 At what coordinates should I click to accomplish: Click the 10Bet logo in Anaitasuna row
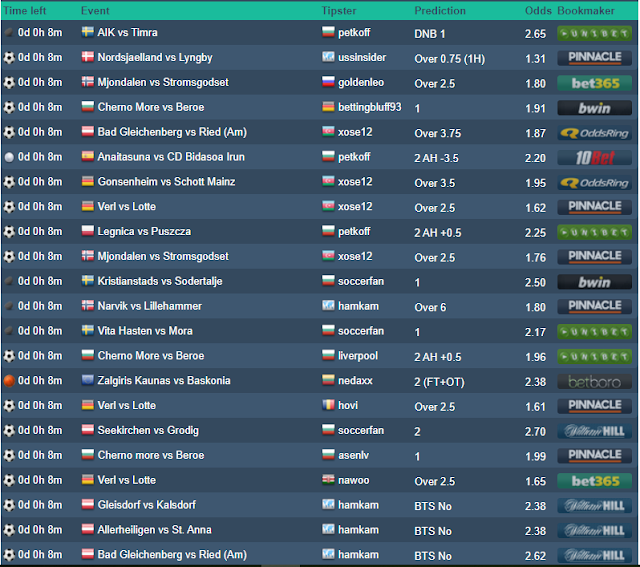pyautogui.click(x=594, y=158)
